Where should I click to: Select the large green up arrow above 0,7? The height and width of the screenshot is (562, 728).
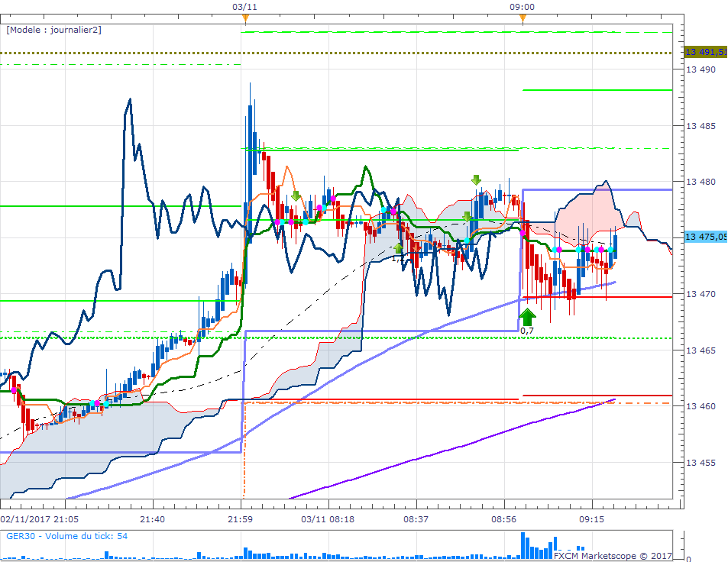pyautogui.click(x=527, y=317)
